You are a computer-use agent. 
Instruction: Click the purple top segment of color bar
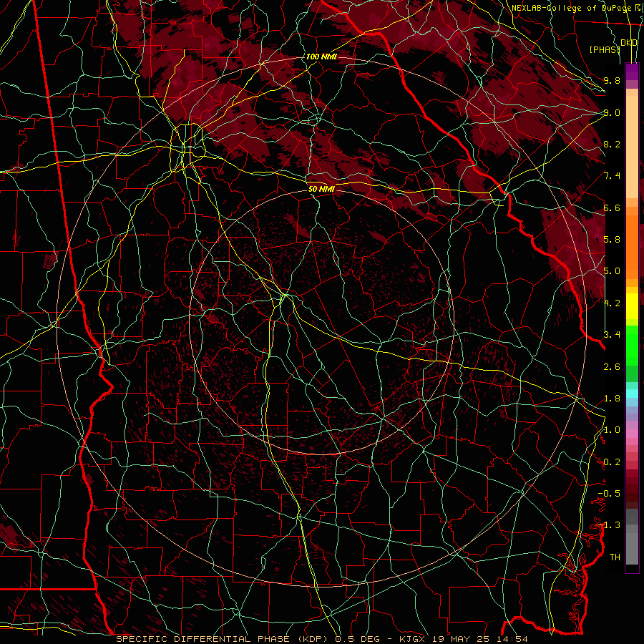(x=632, y=72)
